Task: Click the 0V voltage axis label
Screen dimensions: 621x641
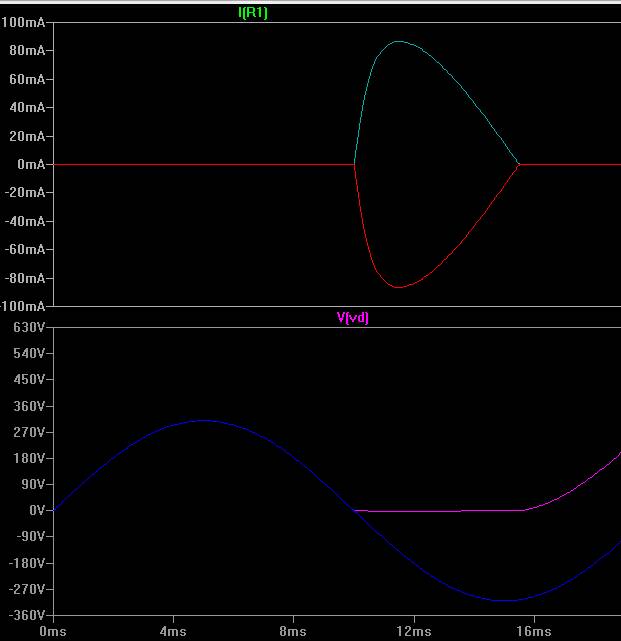Action: tap(37, 510)
